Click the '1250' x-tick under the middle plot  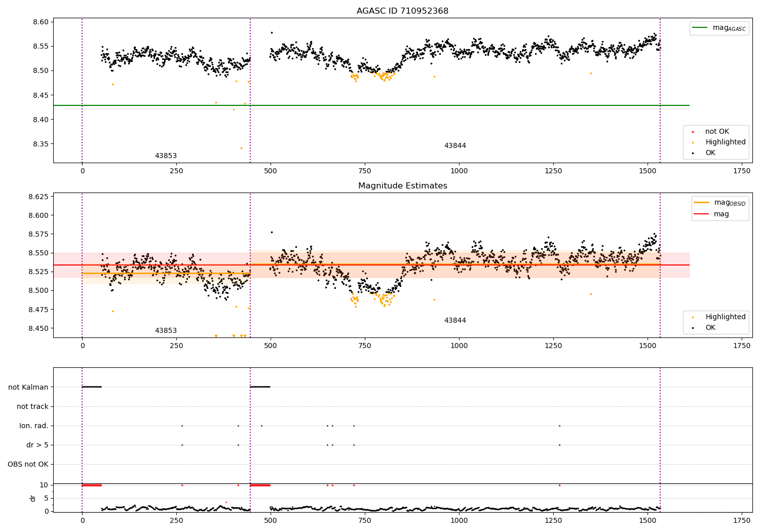click(x=553, y=346)
